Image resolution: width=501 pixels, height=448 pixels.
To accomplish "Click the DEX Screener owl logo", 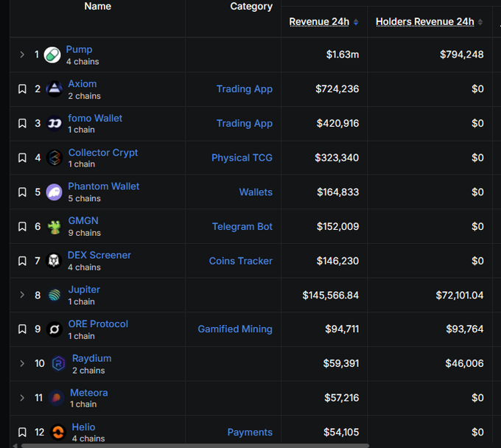I will (x=54, y=261).
